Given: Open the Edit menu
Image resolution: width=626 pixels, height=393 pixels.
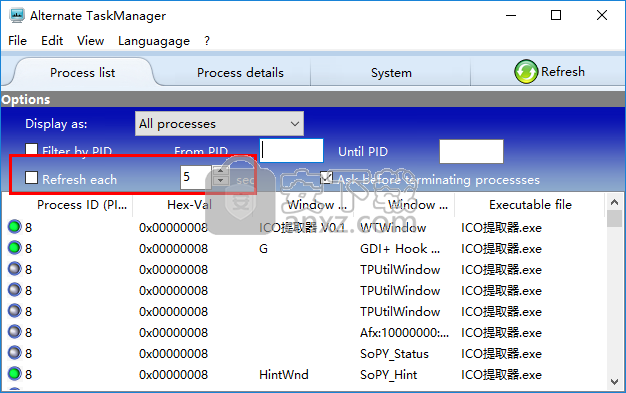Looking at the screenshot, I should pyautogui.click(x=52, y=41).
